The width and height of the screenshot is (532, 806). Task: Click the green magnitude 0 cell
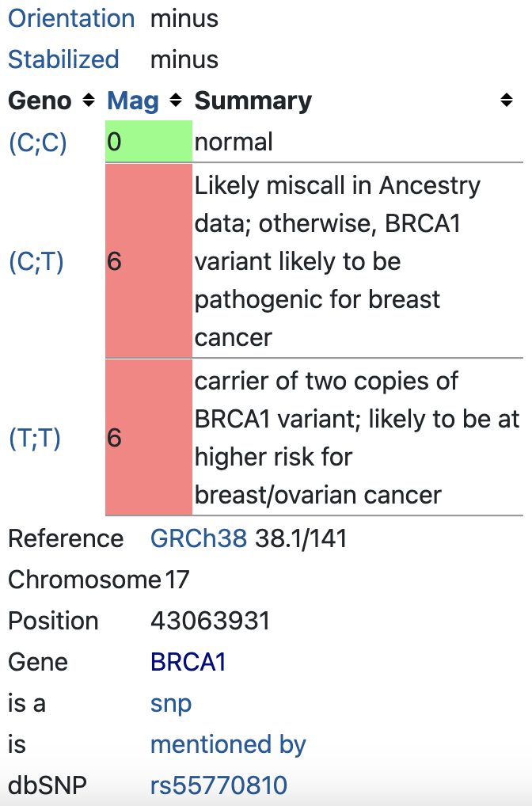[148, 141]
